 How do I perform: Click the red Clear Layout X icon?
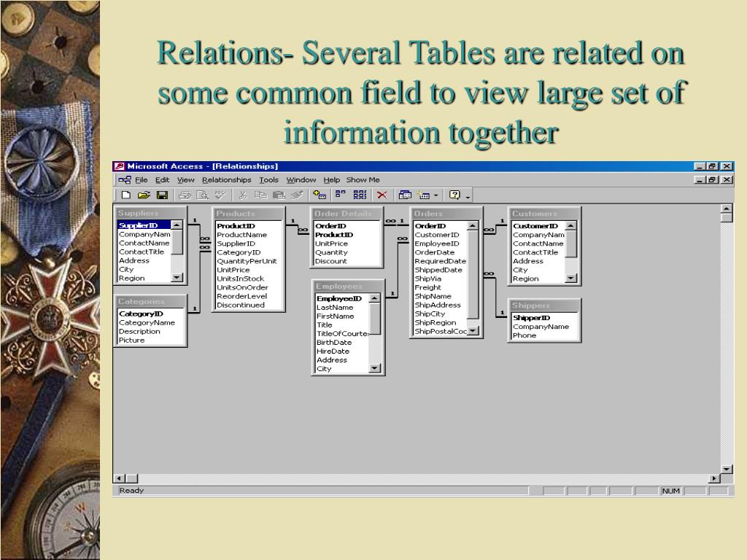[x=382, y=195]
